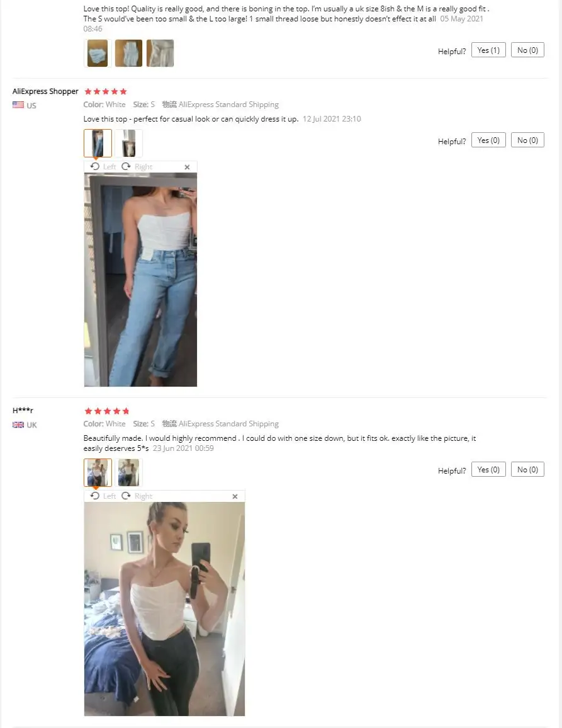Click the US flag icon next to AliExpress Shopper
The height and width of the screenshot is (728, 562).
tap(18, 105)
